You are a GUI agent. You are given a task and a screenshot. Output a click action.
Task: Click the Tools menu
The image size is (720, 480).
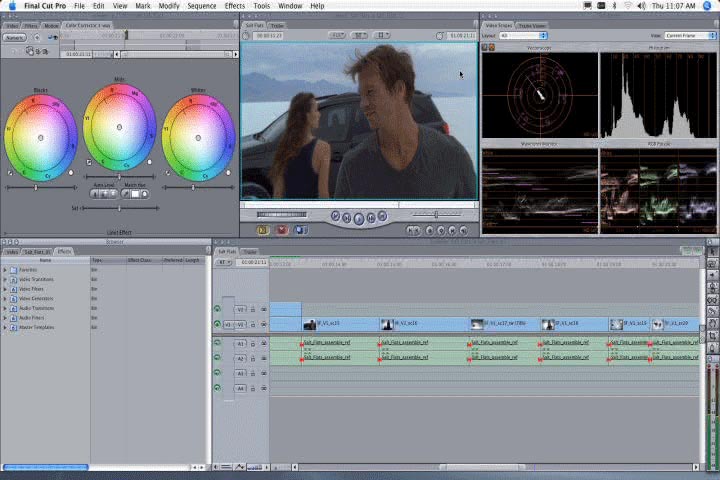[x=262, y=6]
